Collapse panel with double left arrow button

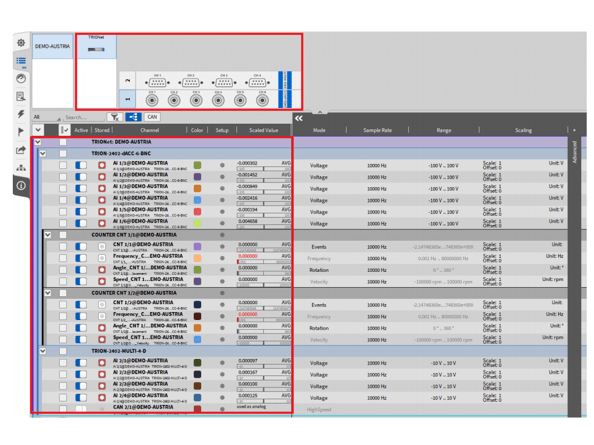(299, 119)
